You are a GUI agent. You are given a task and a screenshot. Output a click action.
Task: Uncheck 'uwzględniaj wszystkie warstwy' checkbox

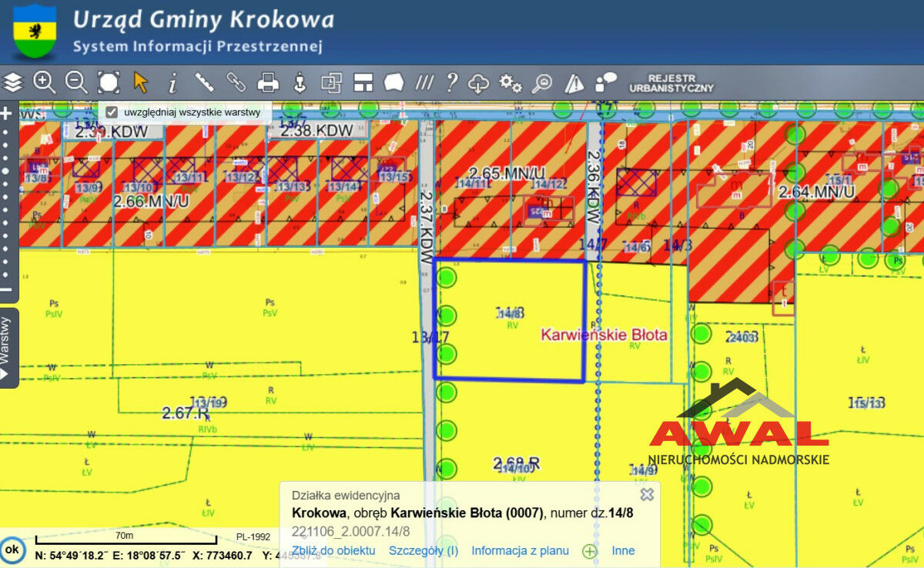(x=112, y=112)
